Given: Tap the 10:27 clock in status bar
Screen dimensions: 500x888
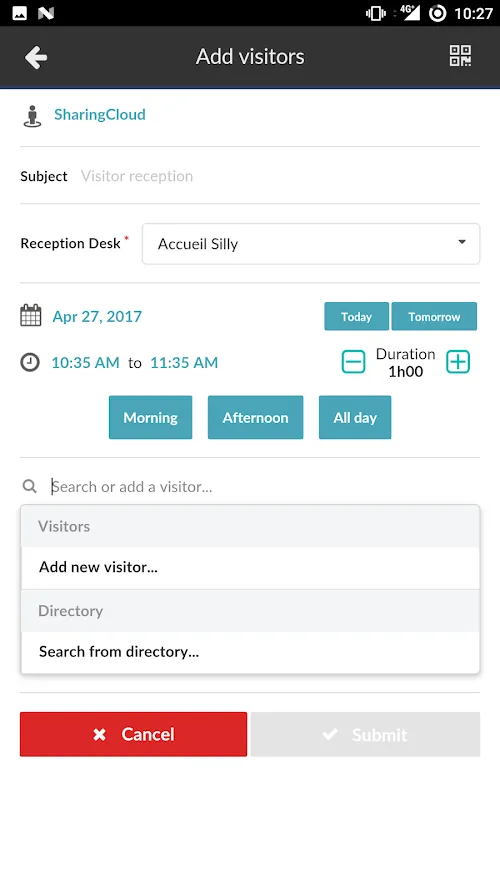Looking at the screenshot, I should click(x=474, y=14).
